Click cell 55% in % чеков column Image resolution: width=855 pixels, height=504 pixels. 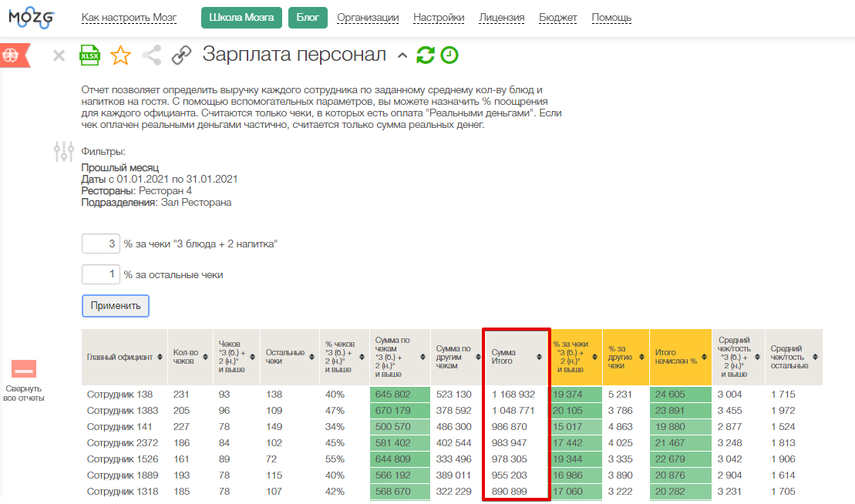(335, 459)
